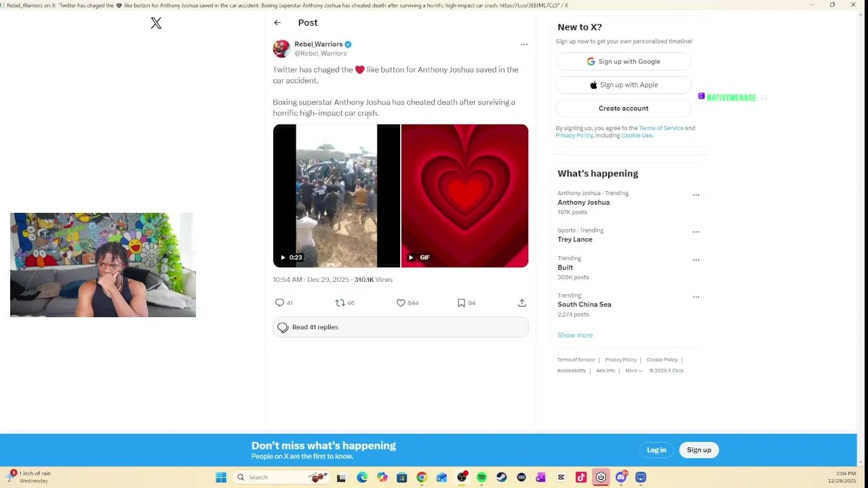868x488 pixels.
Task: Open more options for Trey Lance trend
Action: 696,232
